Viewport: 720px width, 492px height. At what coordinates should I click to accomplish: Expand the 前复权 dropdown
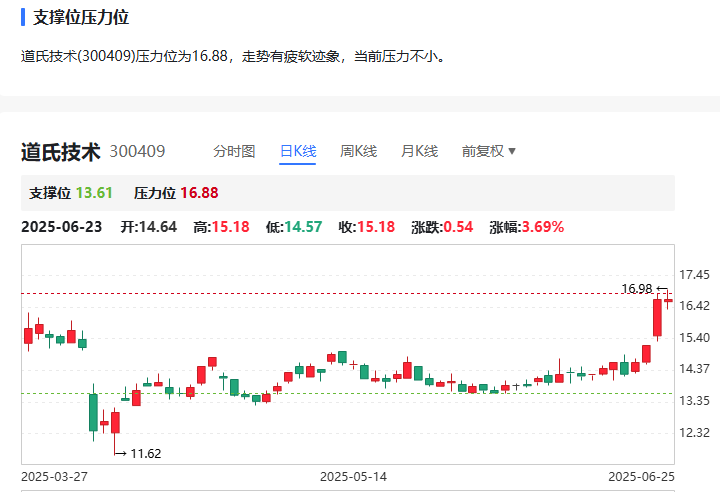pyautogui.click(x=489, y=151)
